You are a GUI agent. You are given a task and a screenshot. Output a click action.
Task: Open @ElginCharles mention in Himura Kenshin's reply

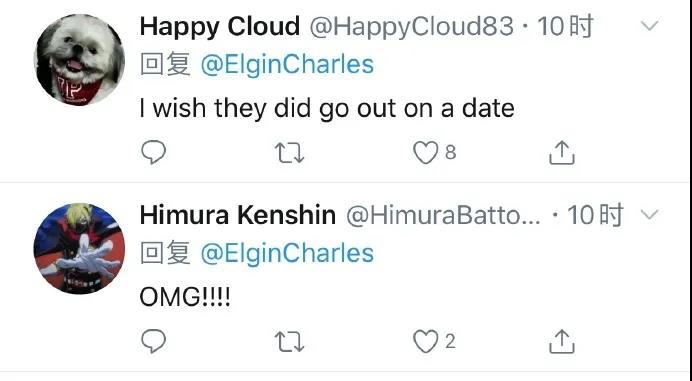[x=287, y=253]
